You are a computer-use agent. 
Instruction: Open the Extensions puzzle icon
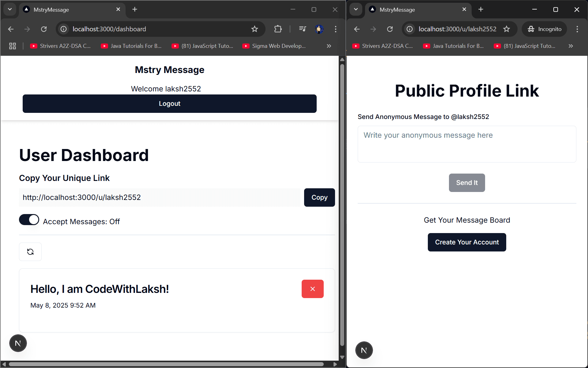click(278, 29)
